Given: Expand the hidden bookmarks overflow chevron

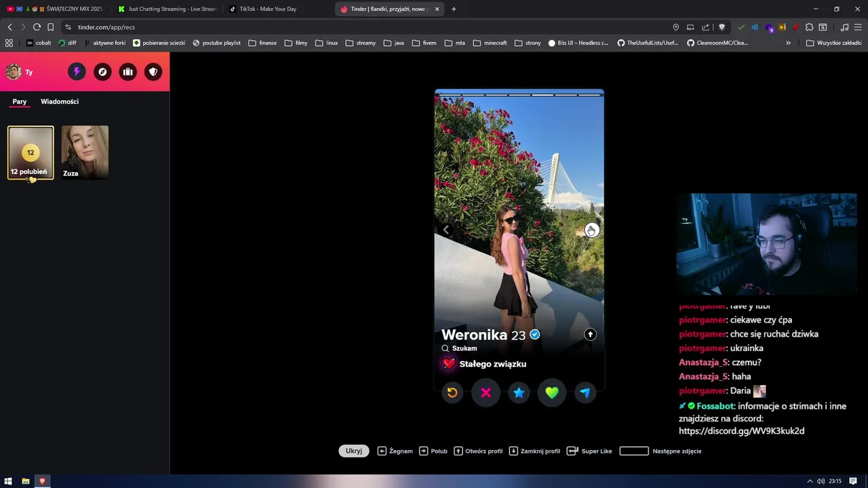Looking at the screenshot, I should tap(788, 43).
